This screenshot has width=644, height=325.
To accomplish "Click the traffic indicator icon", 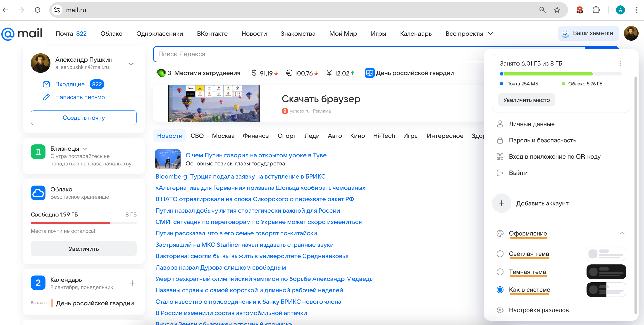I will [x=161, y=73].
